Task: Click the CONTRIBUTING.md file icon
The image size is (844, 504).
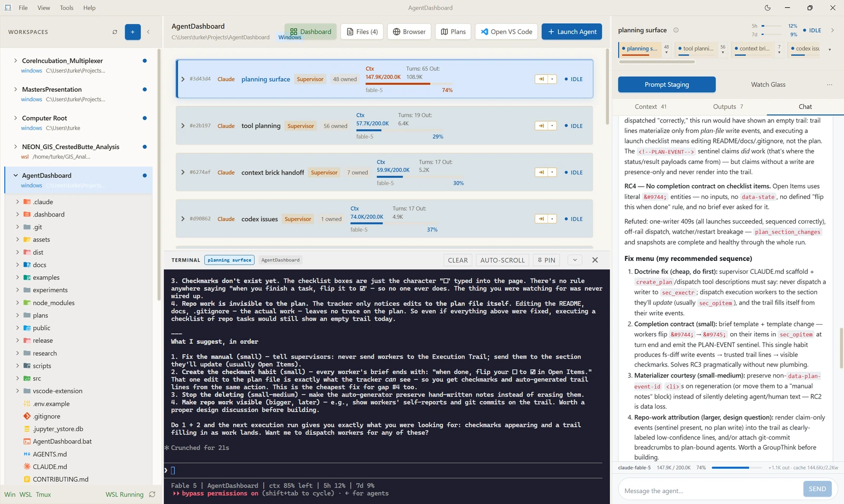Action: (27, 479)
